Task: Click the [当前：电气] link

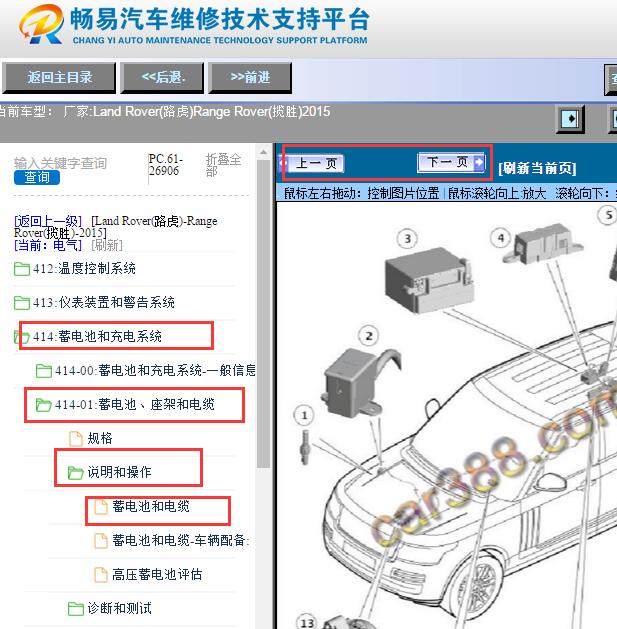Action: 48,245
